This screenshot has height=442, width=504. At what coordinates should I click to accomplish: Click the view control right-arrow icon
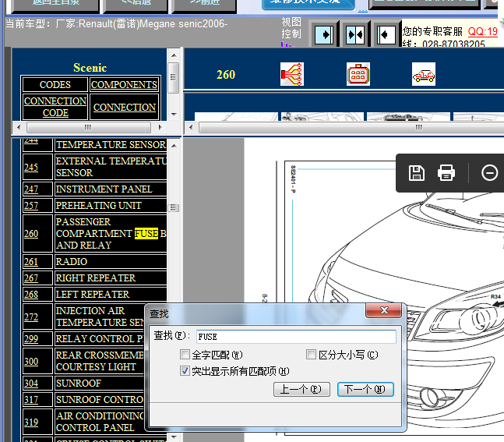tap(324, 34)
